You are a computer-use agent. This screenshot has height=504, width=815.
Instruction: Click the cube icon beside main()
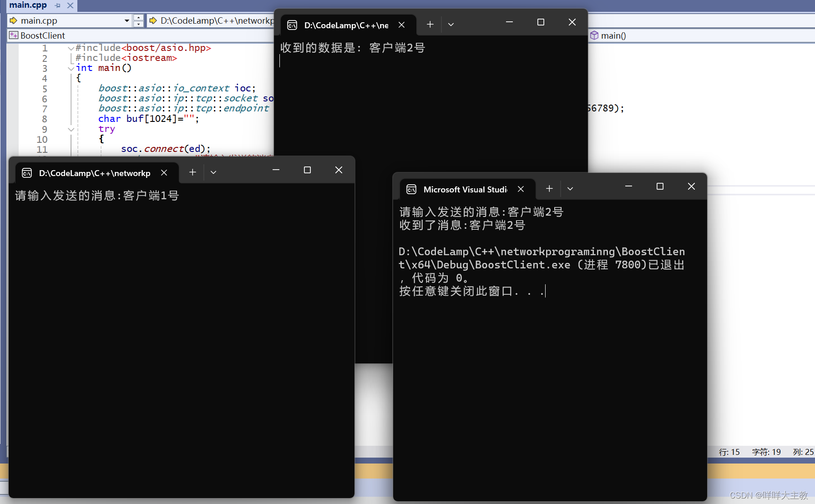click(x=594, y=35)
